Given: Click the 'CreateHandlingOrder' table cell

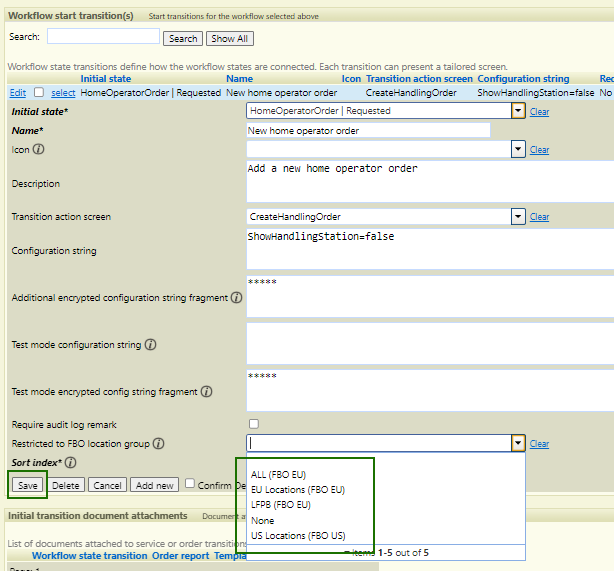Looking at the screenshot, I should coord(411,93).
